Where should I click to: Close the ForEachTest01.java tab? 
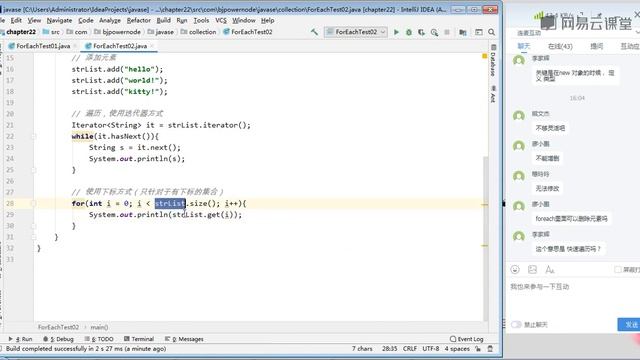pos(75,46)
